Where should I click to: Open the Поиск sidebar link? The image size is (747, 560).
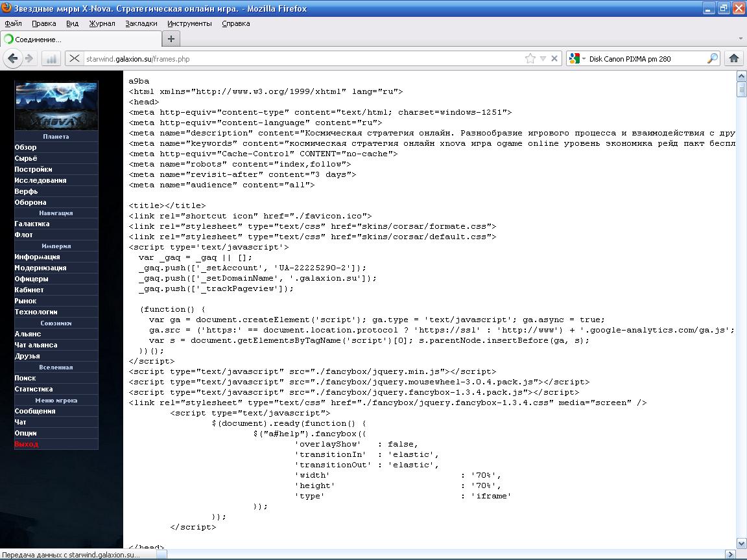click(x=25, y=378)
